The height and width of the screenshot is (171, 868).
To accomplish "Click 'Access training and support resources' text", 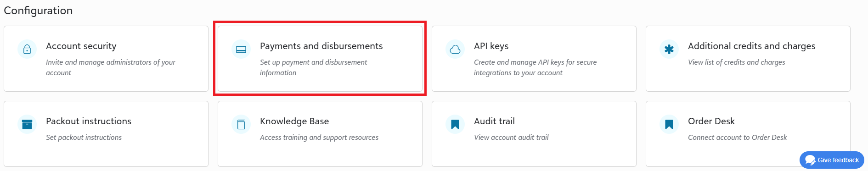I will pyautogui.click(x=319, y=138).
